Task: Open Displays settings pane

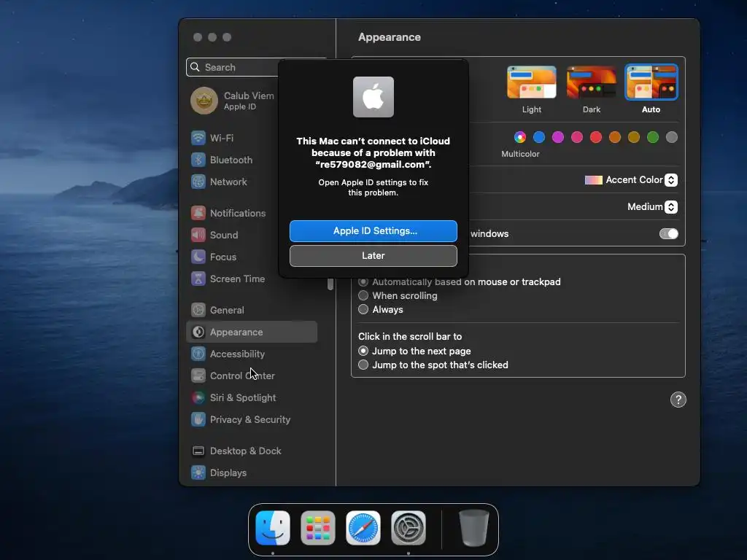Action: point(252,473)
